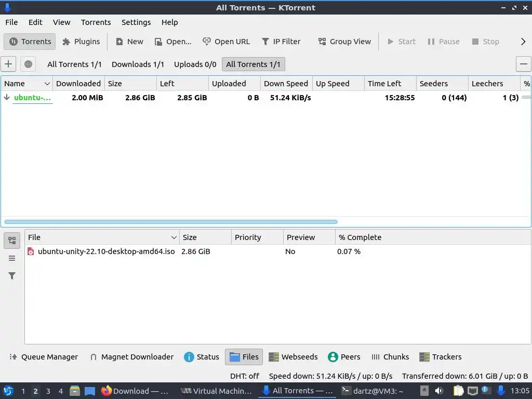Click the downloading arrow icon of ubuntu torrent
Image resolution: width=532 pixels, height=399 pixels.
coord(6,97)
